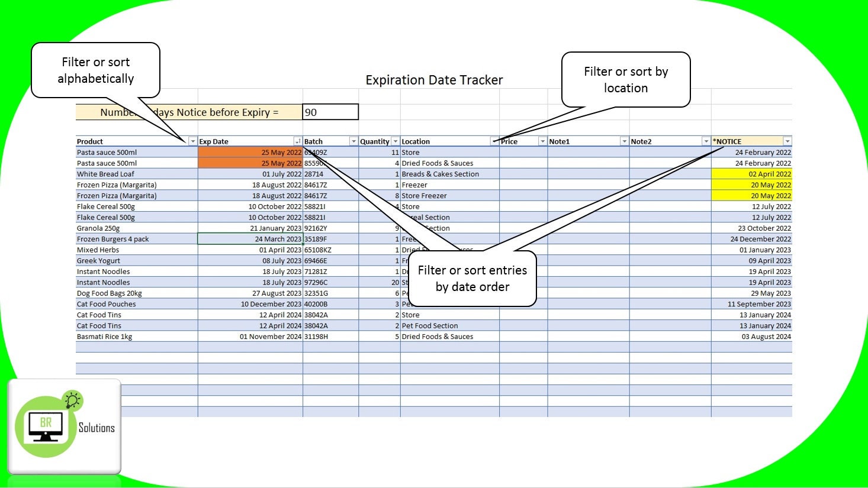Click the Filter or sort by location callout

click(x=625, y=80)
